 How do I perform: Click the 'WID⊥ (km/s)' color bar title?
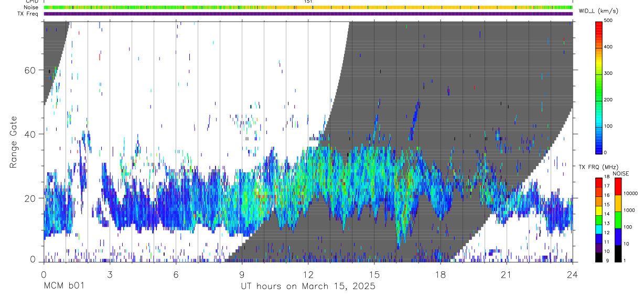coord(598,10)
